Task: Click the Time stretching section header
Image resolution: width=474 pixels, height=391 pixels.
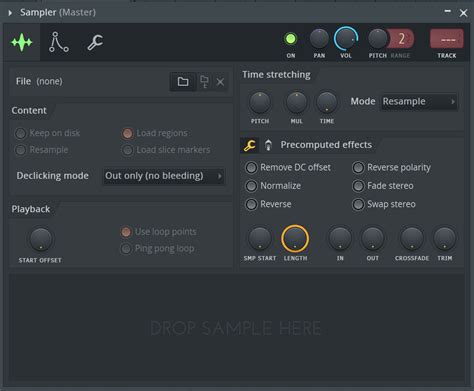Action: pos(276,75)
